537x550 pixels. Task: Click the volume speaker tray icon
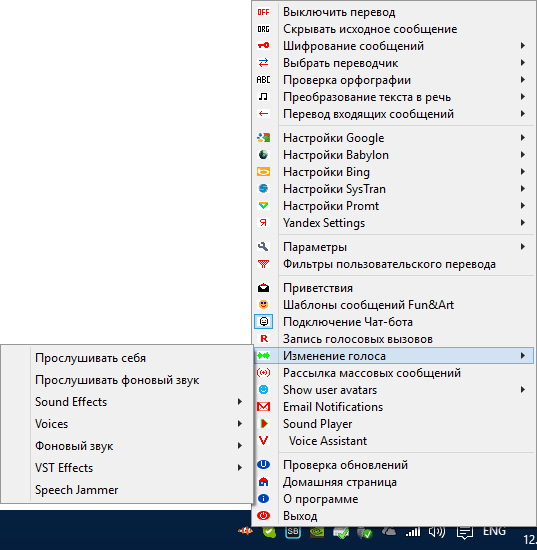pos(437,532)
